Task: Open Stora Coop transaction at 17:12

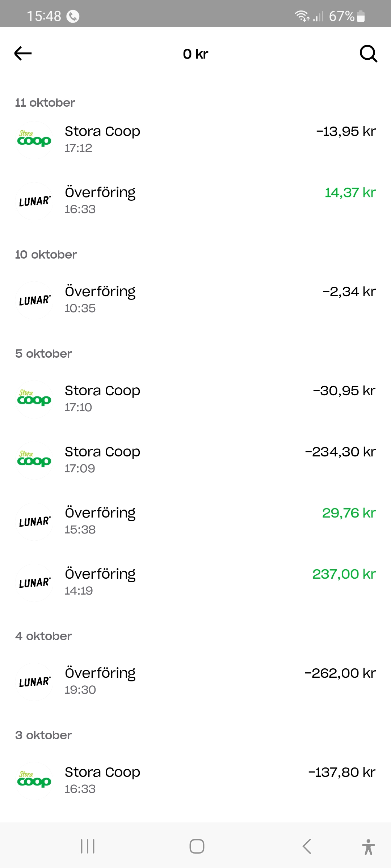Action: (x=195, y=140)
